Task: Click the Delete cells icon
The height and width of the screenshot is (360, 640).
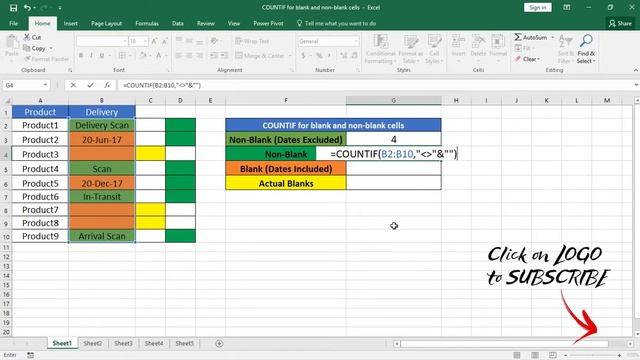Action: pyautogui.click(x=478, y=41)
